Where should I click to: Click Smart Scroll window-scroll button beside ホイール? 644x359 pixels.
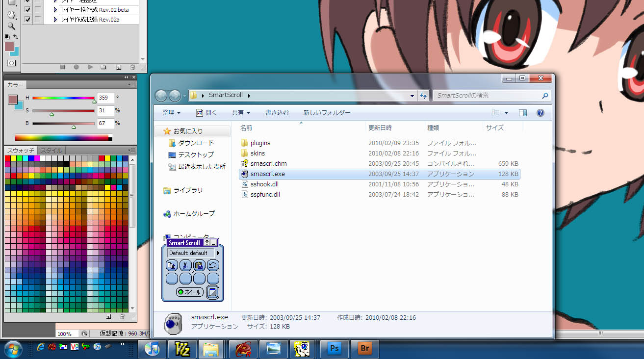(x=212, y=292)
